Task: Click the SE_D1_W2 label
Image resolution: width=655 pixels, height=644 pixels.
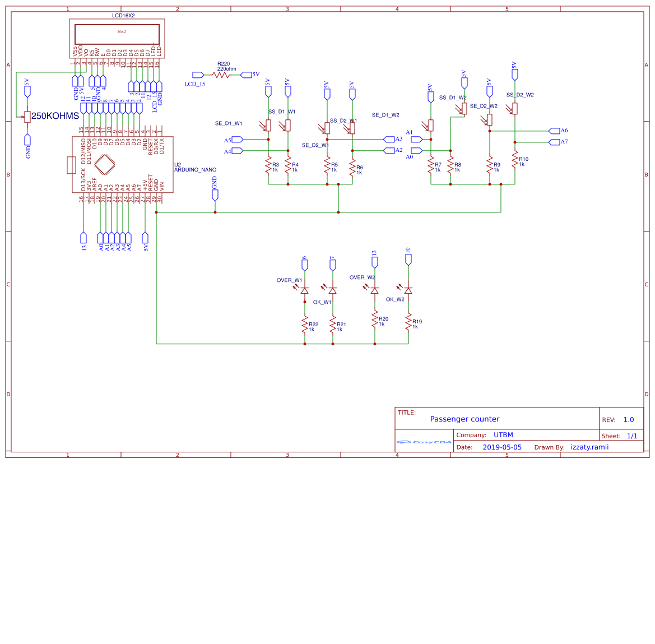Action: click(x=385, y=115)
